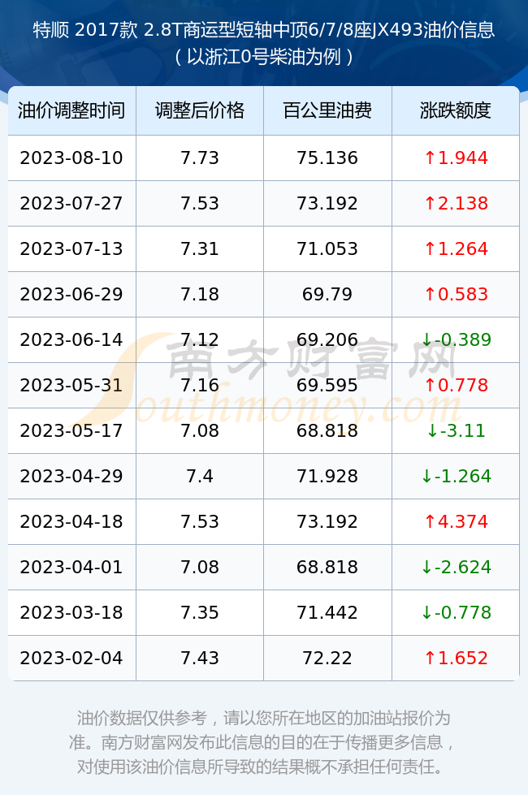Click the 百公里油费 column header
This screenshot has width=528, height=812.
[x=327, y=110]
